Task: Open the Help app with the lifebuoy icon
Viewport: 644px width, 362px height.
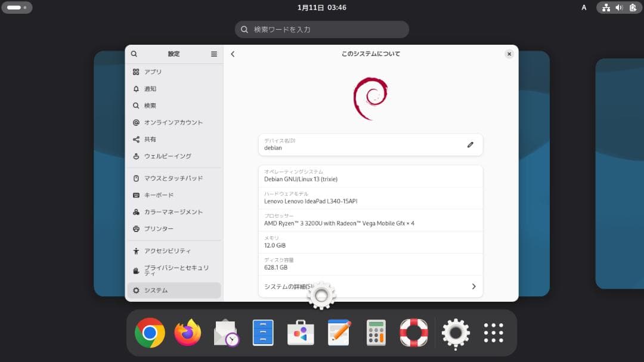Action: click(x=413, y=333)
